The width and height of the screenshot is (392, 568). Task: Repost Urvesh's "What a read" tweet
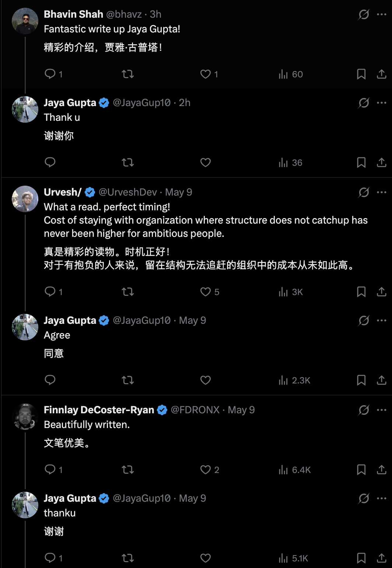click(128, 292)
